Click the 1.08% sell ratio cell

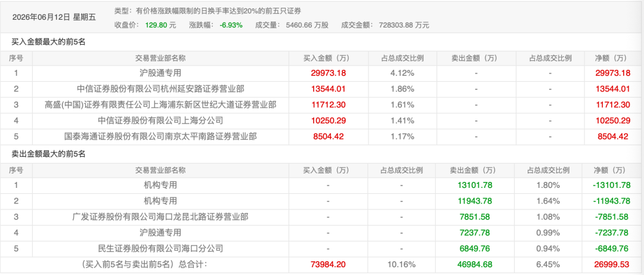click(x=549, y=217)
